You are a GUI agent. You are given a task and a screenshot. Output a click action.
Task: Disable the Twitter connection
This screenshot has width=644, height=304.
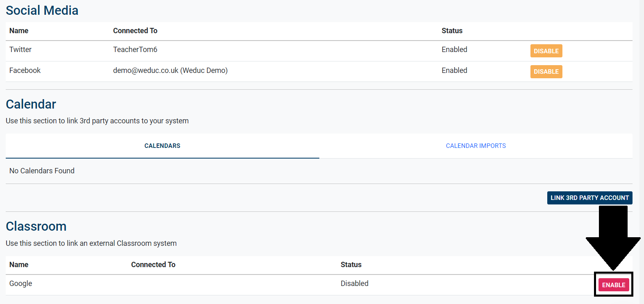(x=546, y=51)
